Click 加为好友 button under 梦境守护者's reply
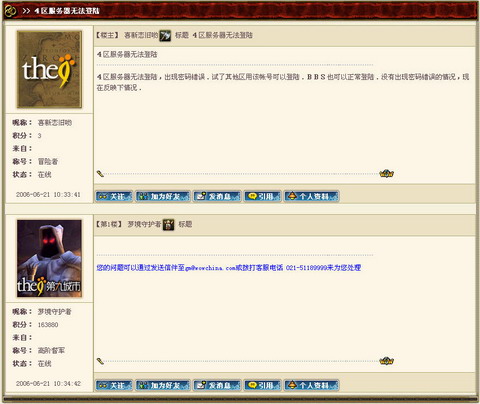The image size is (480, 404). click(x=163, y=385)
